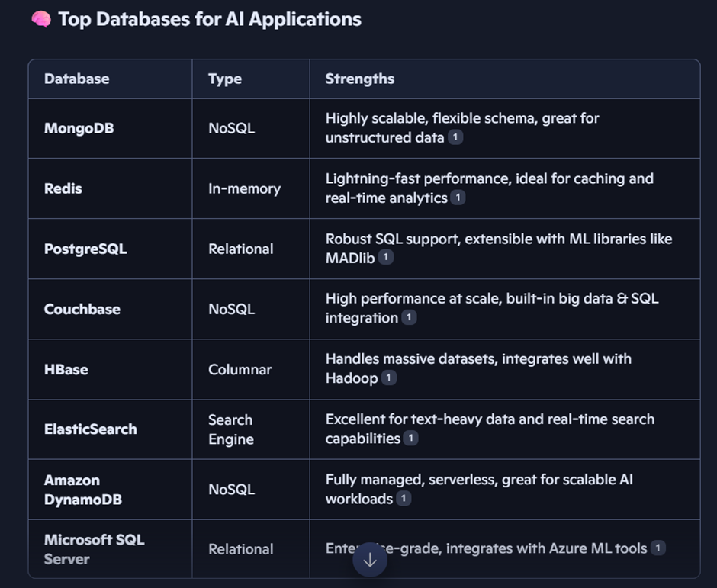This screenshot has width=717, height=588.
Task: Select the Amazon DynamoDB cell
Action: [82, 490]
